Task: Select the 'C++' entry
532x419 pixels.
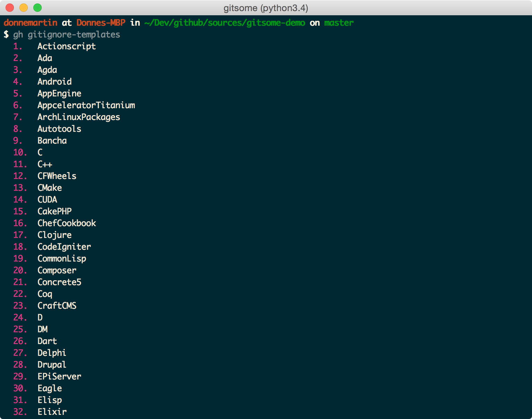Action: click(45, 164)
